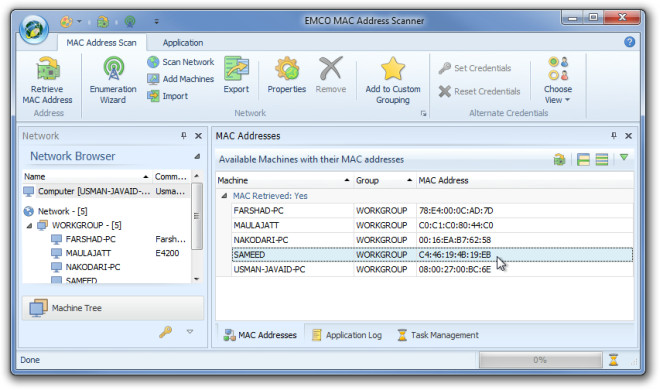Screen dimensions: 660x390
Task: Click the Export ribbon button
Action: (x=236, y=75)
